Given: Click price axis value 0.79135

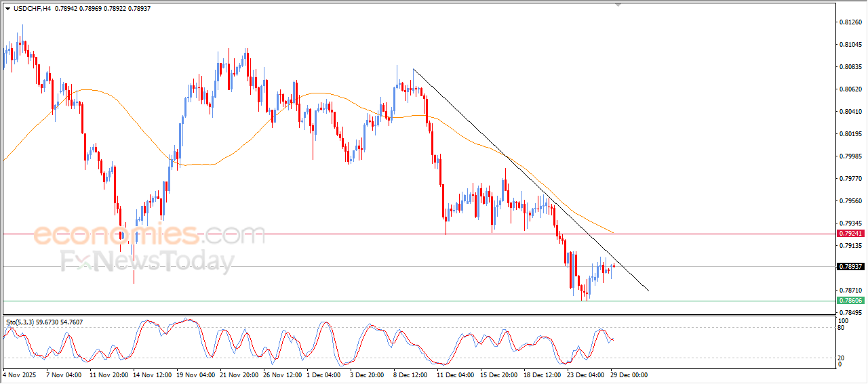Looking at the screenshot, I should [x=852, y=246].
